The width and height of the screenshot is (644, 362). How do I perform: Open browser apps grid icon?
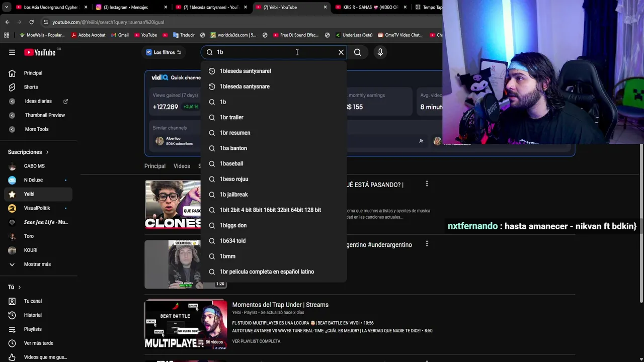click(7, 35)
